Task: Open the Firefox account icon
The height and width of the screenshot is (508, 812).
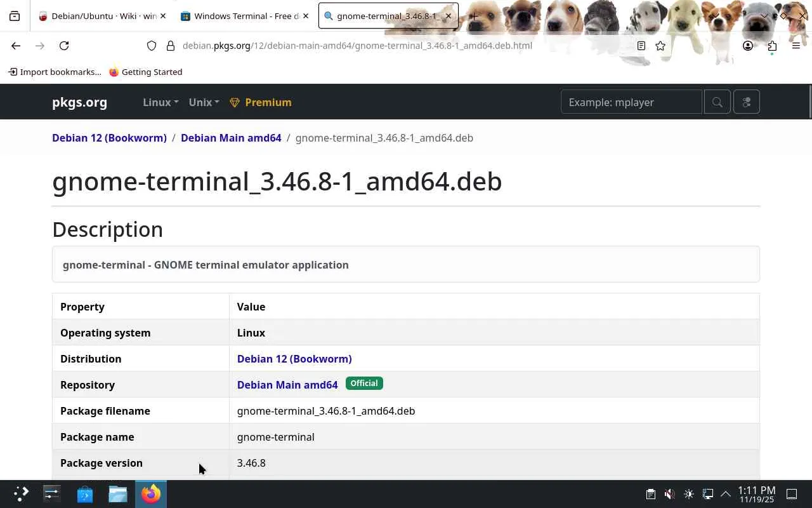Action: tap(748, 46)
